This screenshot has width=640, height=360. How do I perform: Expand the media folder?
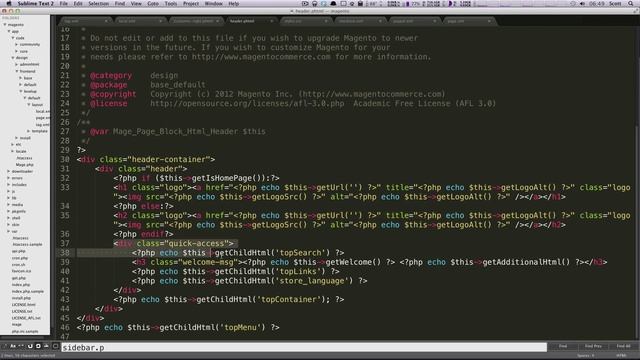point(9,205)
